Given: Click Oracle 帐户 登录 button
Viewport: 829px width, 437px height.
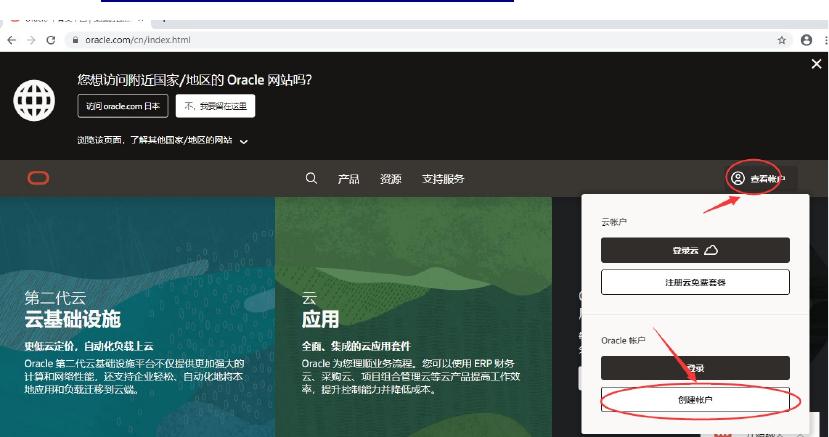Looking at the screenshot, I should click(695, 368).
